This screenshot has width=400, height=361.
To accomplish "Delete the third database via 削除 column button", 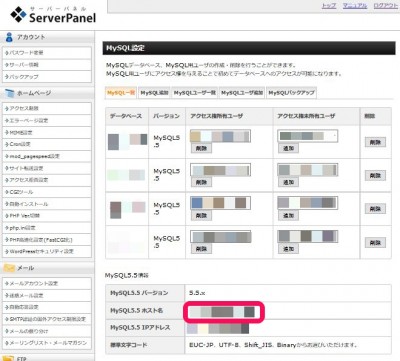I will pos(375,209).
